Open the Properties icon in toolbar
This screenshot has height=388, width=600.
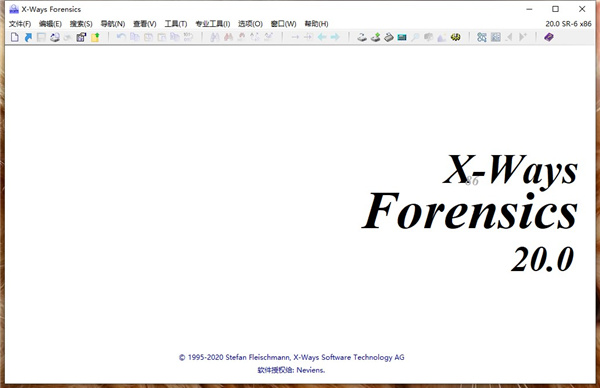81,37
